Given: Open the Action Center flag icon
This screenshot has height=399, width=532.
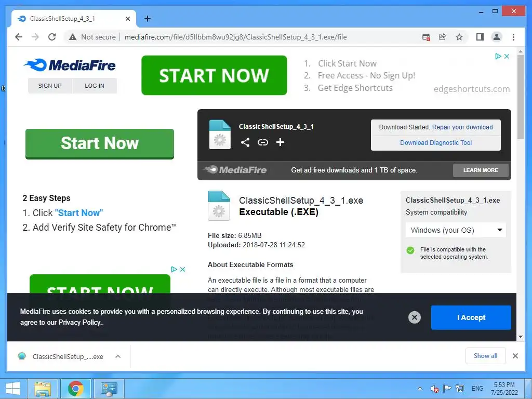Looking at the screenshot, I should pyautogui.click(x=447, y=389).
